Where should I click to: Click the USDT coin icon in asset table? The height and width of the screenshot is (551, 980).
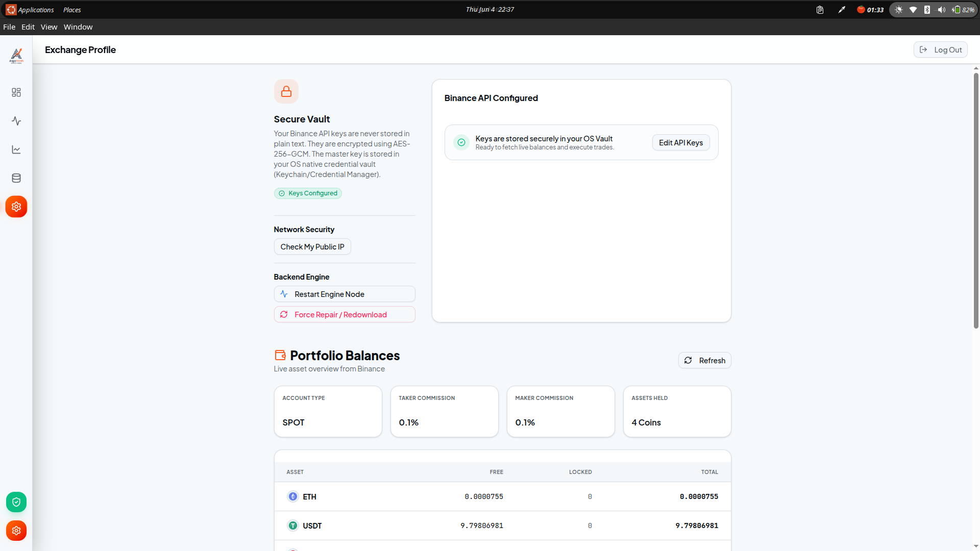point(293,525)
